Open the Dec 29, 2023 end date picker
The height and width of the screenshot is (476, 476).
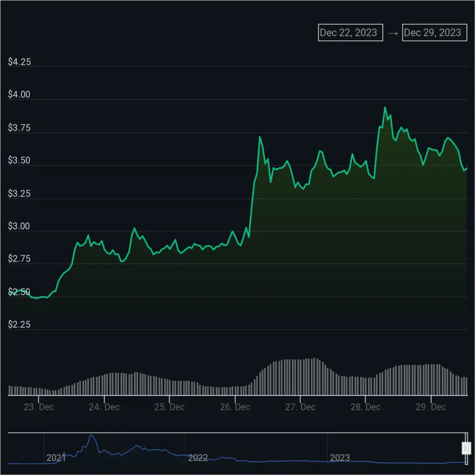[x=434, y=33]
